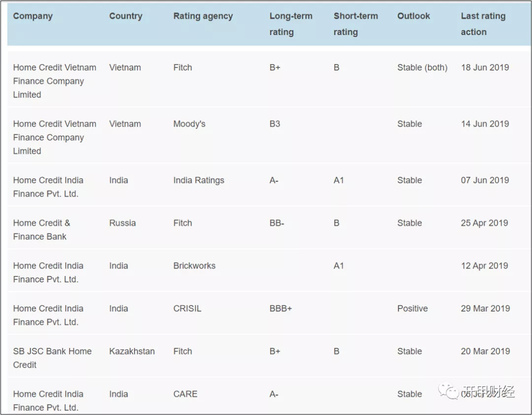Select the date 25 Apr 2019
This screenshot has width=532, height=415.
click(484, 223)
